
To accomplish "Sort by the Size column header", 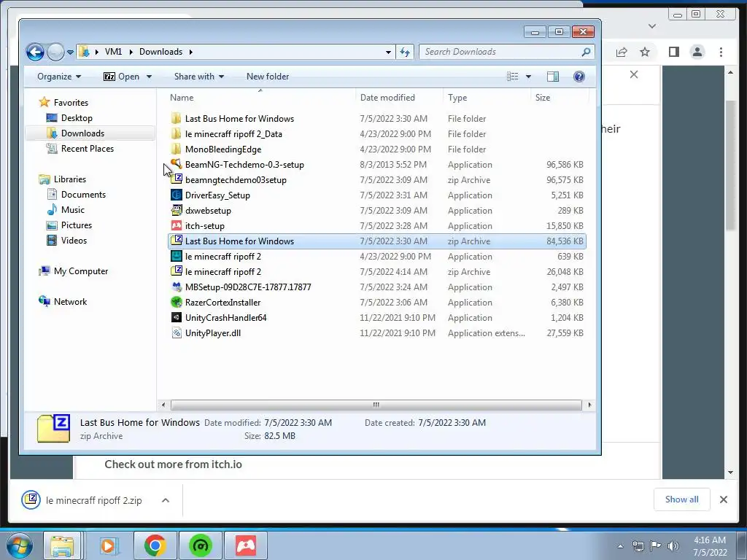I will tap(560, 98).
